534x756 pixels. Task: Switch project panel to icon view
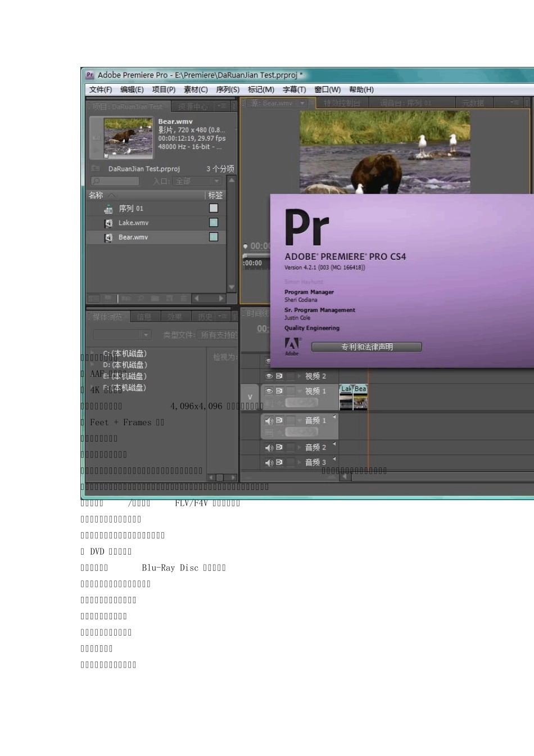[x=108, y=299]
